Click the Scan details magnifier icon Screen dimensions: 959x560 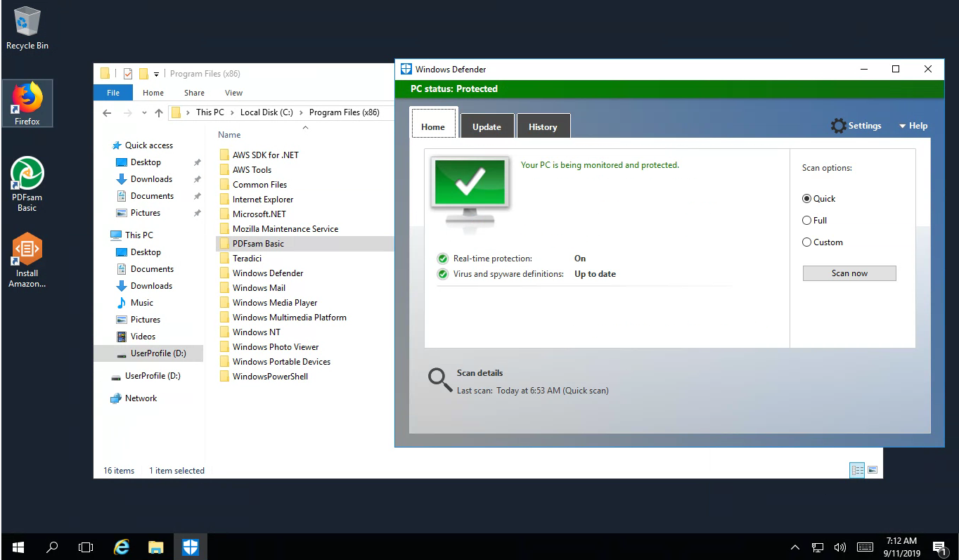tap(439, 379)
